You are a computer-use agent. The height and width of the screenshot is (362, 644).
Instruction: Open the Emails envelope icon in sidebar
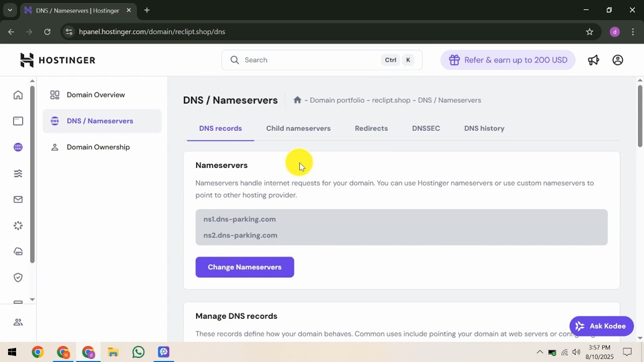[18, 200]
